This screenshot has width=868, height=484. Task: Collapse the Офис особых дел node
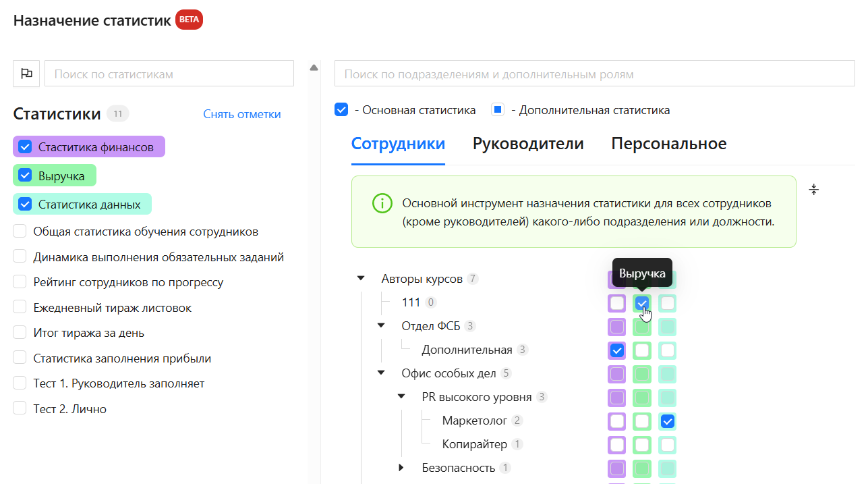coord(381,373)
